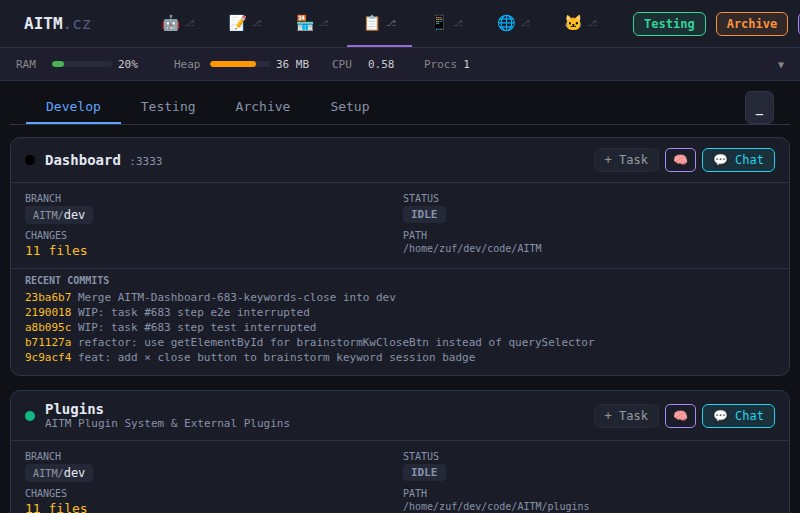
Task: Select commit a8b095c WIP test interrupted
Action: pos(170,327)
